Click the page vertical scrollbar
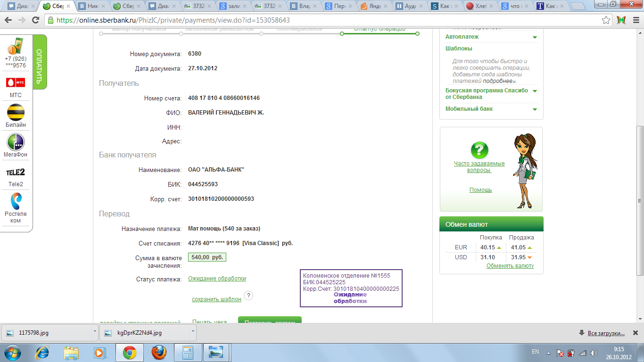 pyautogui.click(x=639, y=200)
